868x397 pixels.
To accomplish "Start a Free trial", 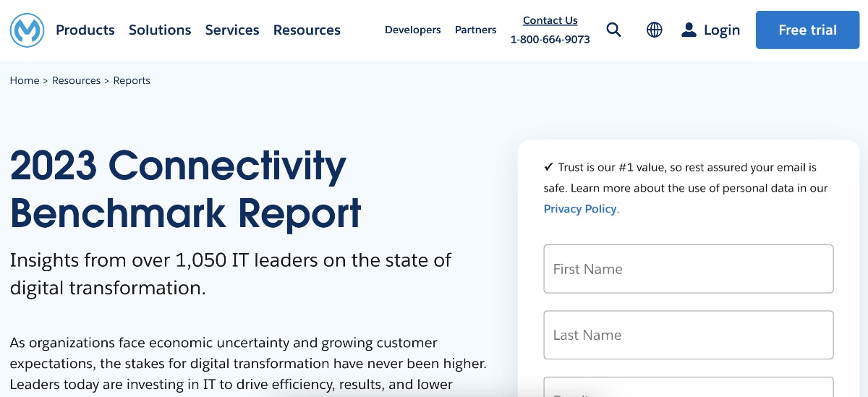I will point(808,30).
